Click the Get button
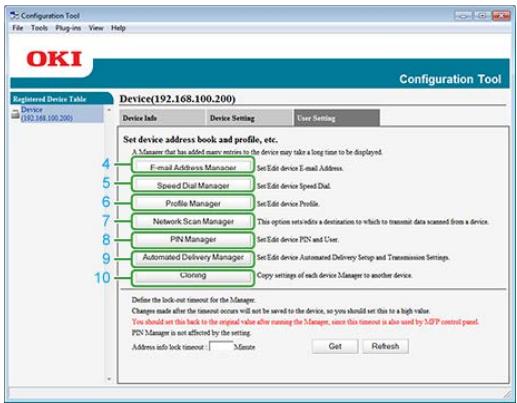This screenshot has width=517, height=403. (x=335, y=346)
